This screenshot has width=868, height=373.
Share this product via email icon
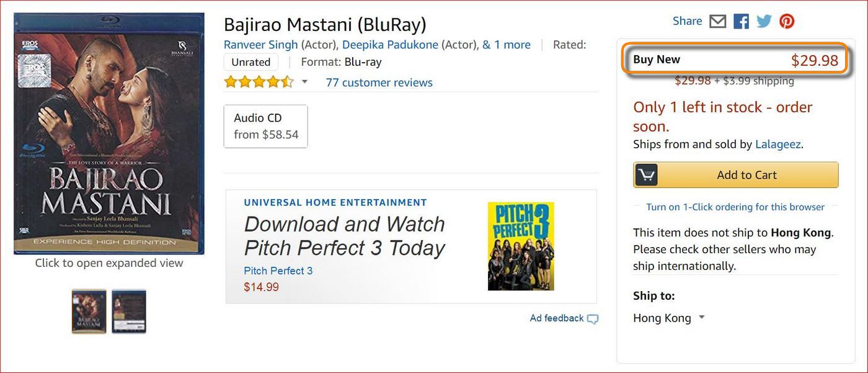pyautogui.click(x=717, y=21)
